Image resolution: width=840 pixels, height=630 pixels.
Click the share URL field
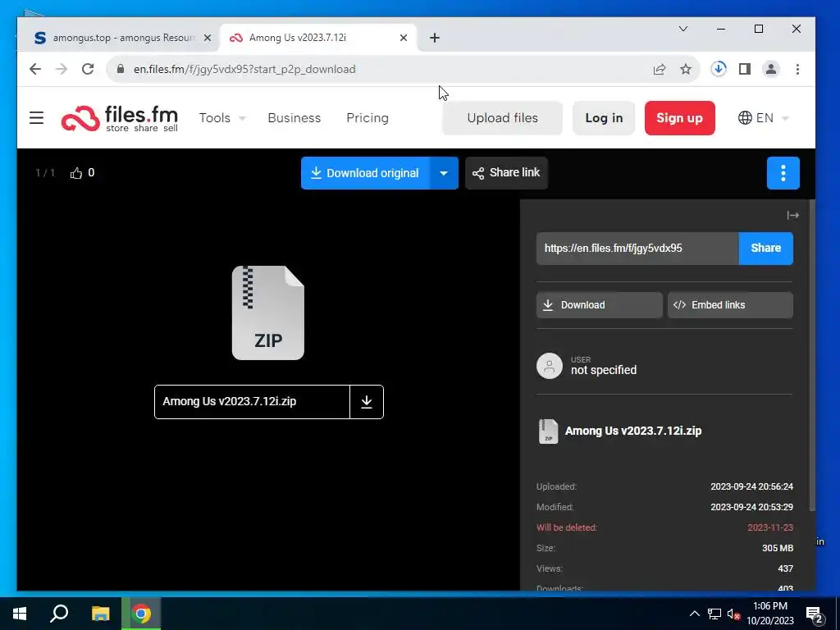637,249
